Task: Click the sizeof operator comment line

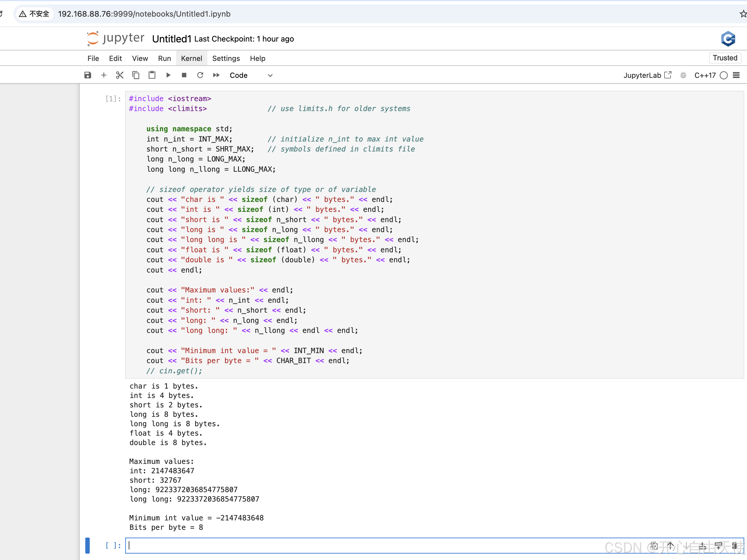Action: tap(261, 189)
